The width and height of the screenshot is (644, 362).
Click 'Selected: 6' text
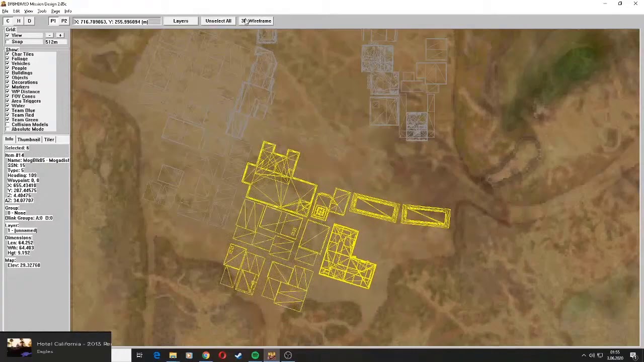click(x=17, y=148)
